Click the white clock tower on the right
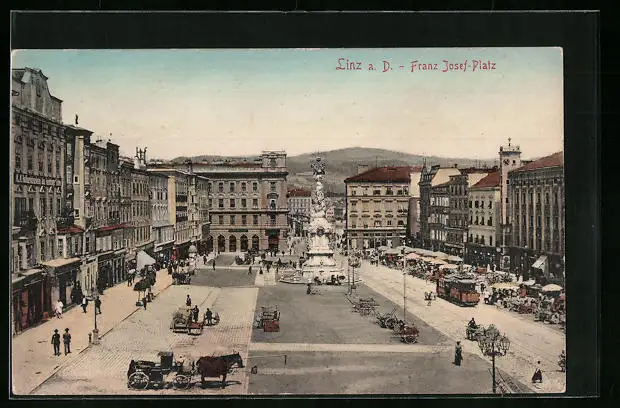The height and width of the screenshot is (408, 620). [x=509, y=165]
